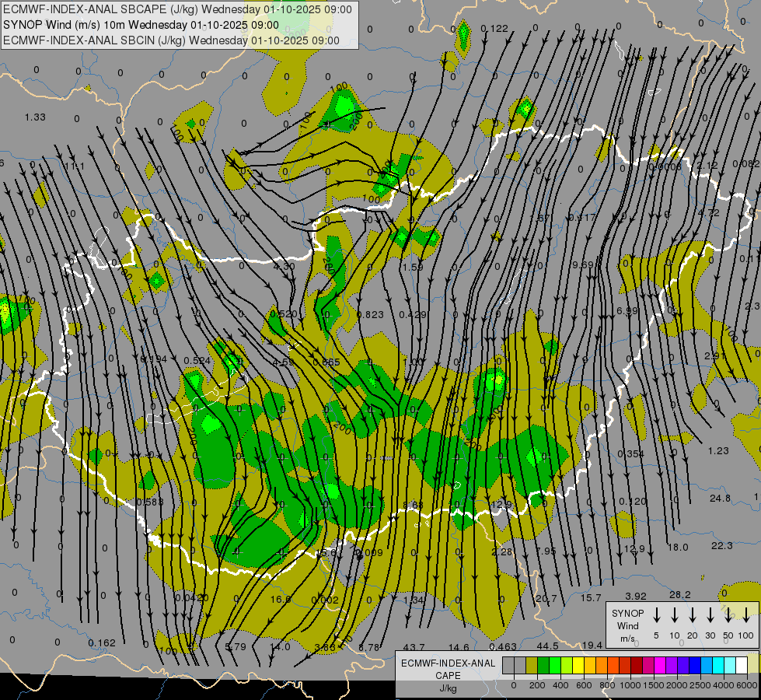Click the 50 m/s wind arrow in legend
This screenshot has width=761, height=700.
point(728,615)
